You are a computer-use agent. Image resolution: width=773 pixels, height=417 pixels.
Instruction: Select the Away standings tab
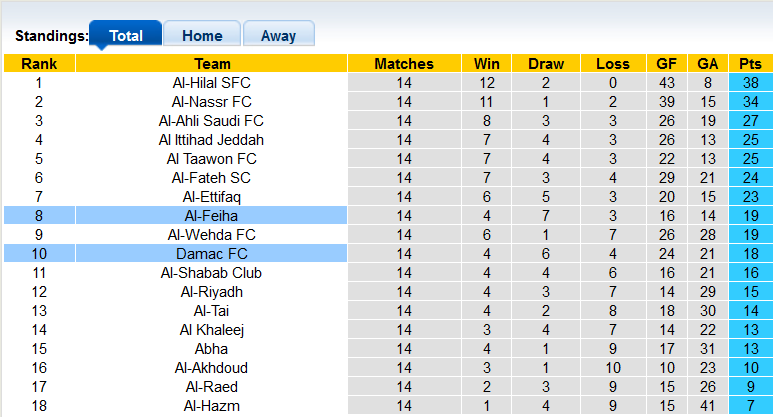[278, 35]
